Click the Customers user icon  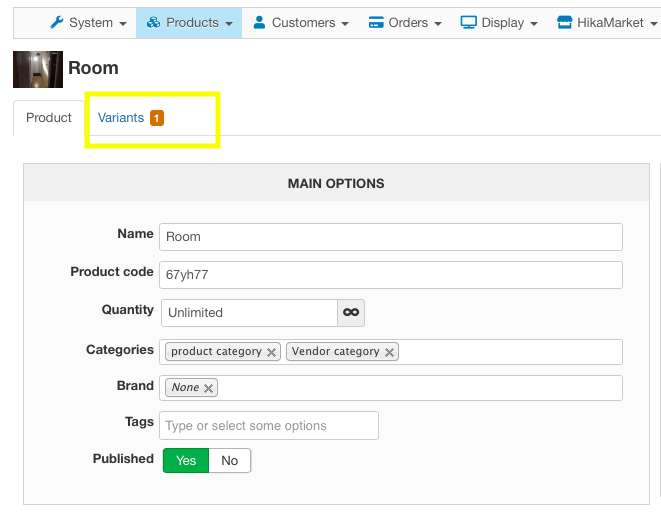[x=259, y=23]
